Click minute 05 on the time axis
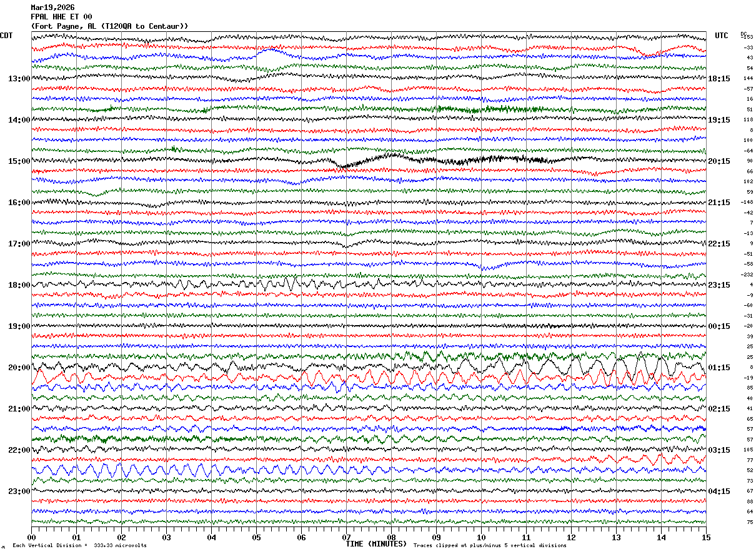 (256, 537)
